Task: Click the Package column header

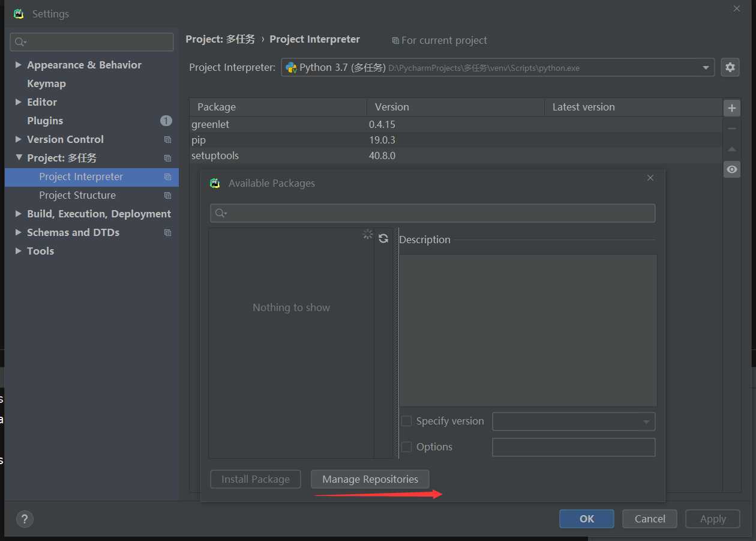Action: (278, 107)
